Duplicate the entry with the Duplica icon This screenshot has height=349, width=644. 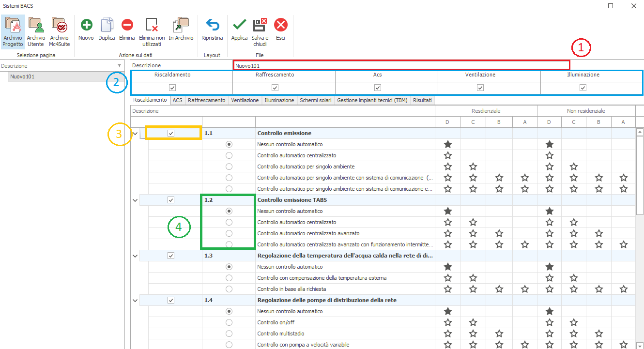pyautogui.click(x=107, y=26)
